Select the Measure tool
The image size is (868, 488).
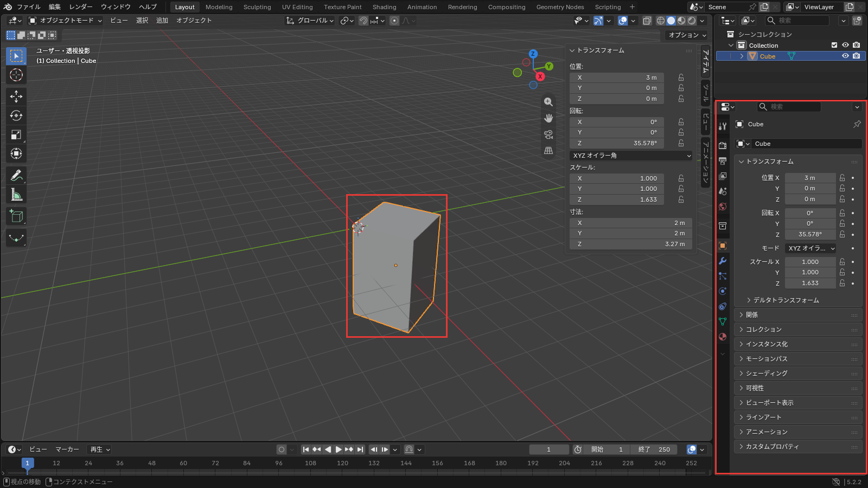[16, 195]
